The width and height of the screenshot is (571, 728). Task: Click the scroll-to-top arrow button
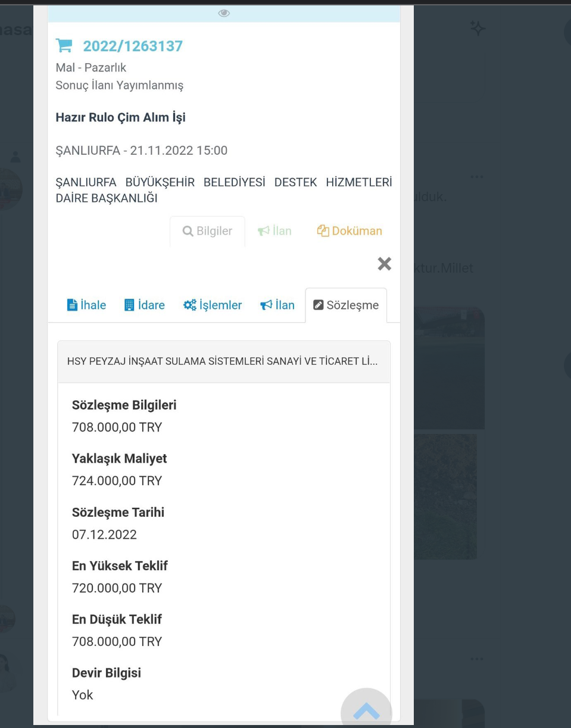366,711
